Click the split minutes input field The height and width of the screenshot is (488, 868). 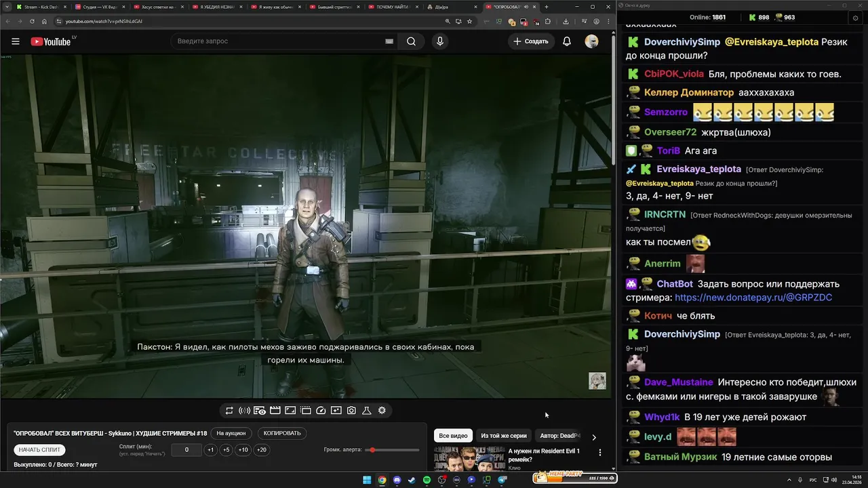[186, 450]
